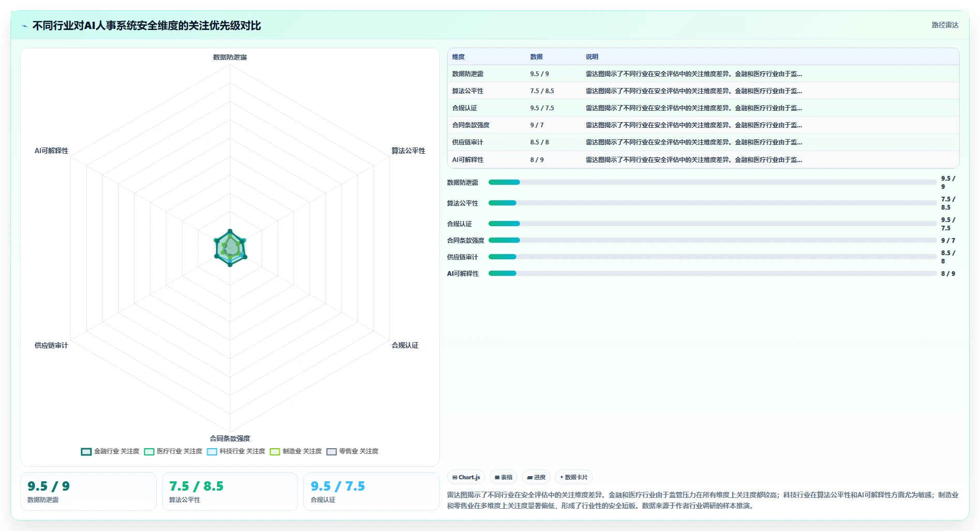Toggle 医疗行业 关注度 legend series

[x=173, y=451]
